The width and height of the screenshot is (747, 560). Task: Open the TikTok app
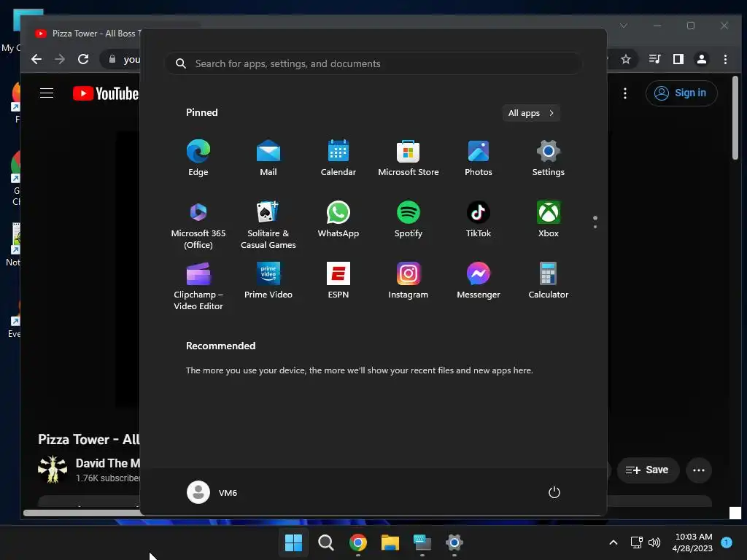coord(479,219)
